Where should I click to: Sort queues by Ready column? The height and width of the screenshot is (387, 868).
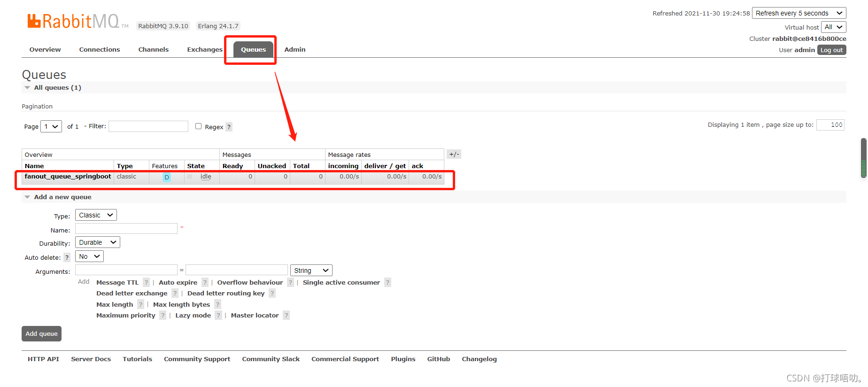point(232,166)
